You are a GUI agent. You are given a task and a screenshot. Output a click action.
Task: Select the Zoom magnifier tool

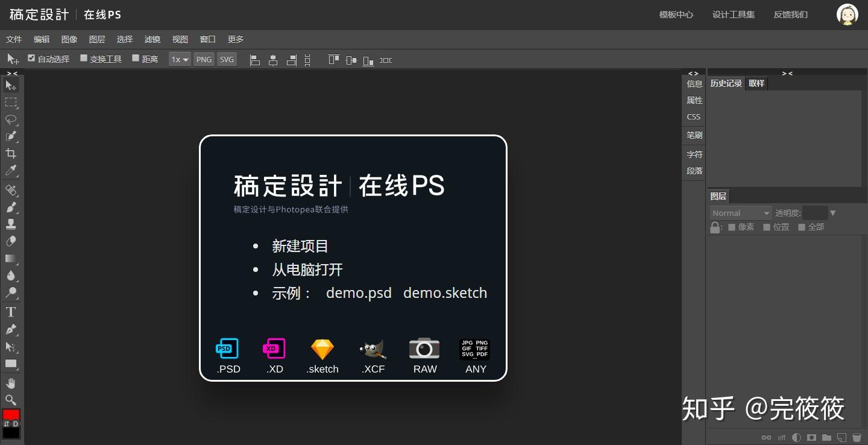pos(11,400)
